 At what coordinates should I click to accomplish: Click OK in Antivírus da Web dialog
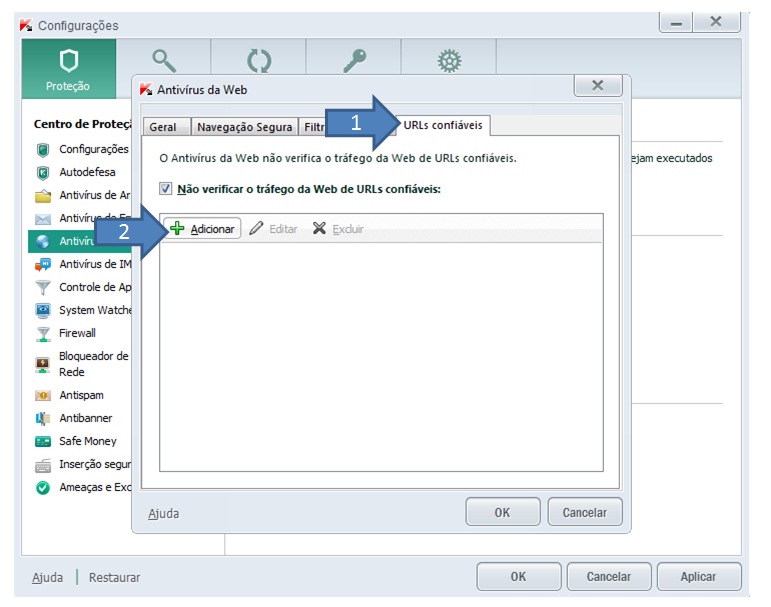click(x=503, y=513)
